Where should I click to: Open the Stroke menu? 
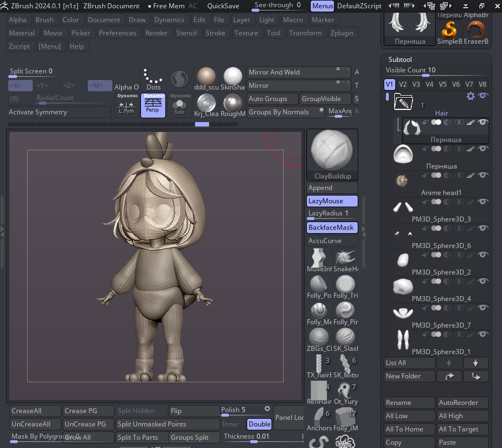[x=215, y=33]
